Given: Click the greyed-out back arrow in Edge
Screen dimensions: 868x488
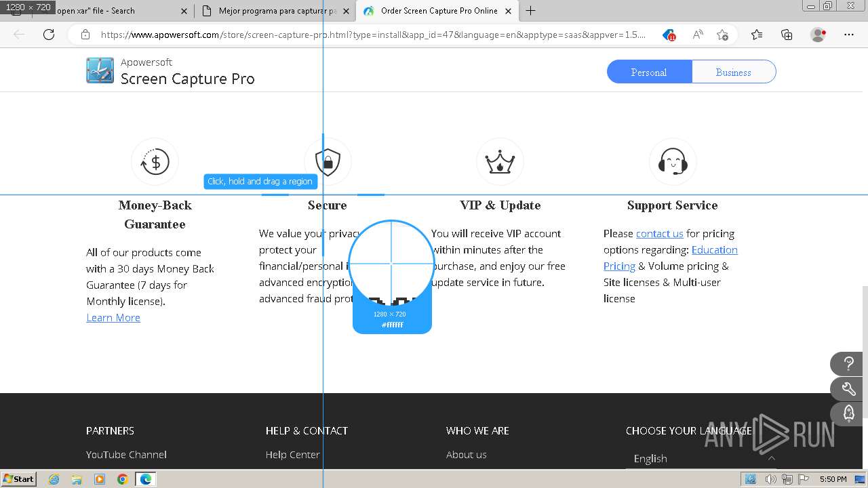Looking at the screenshot, I should click(19, 35).
